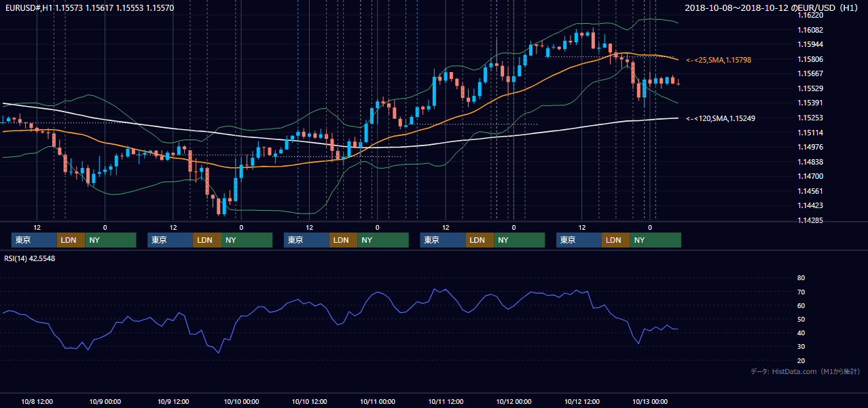The width and height of the screenshot is (868, 408).
Task: Select the rightmost 東京 session block
Action: coord(579,240)
